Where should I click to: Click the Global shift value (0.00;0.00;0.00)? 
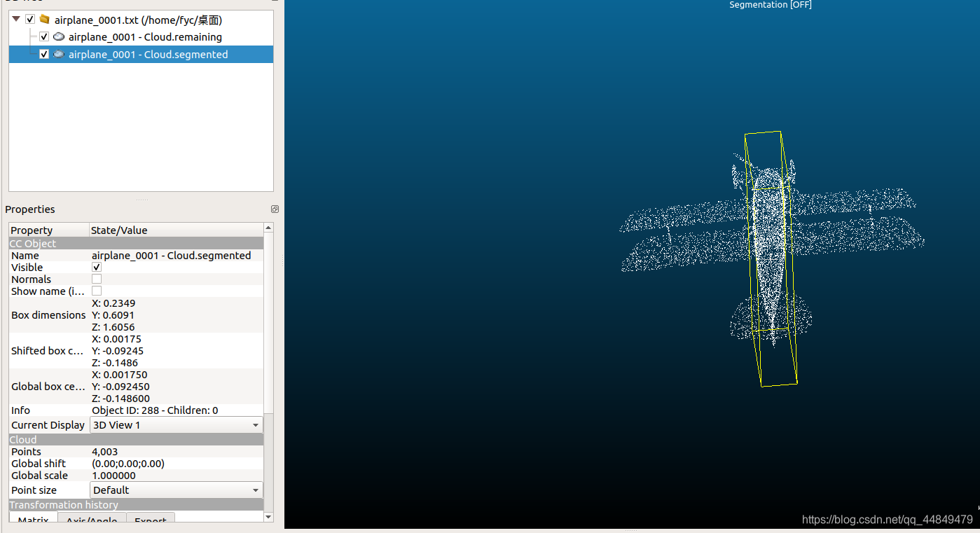[x=128, y=464]
